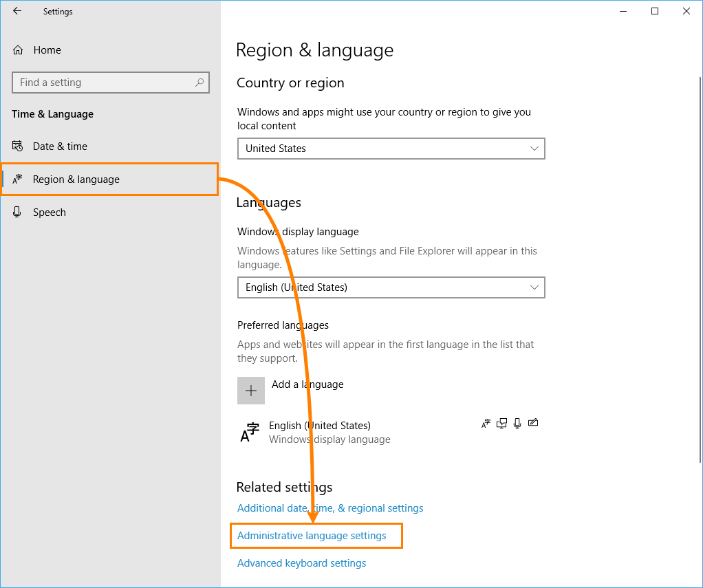Select the Date & time sidebar icon
This screenshot has width=703, height=588.
tap(17, 146)
